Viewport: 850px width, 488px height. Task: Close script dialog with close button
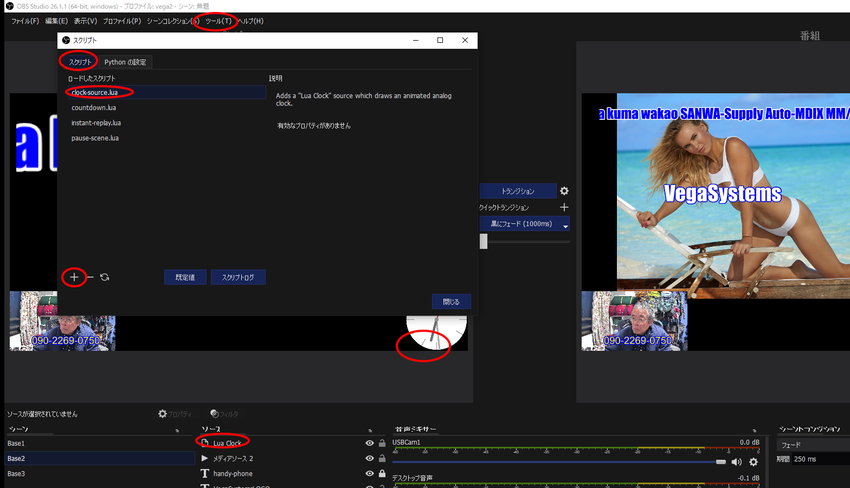coord(451,301)
